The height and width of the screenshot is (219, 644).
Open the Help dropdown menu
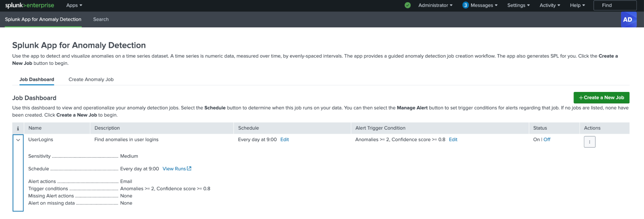pyautogui.click(x=577, y=5)
